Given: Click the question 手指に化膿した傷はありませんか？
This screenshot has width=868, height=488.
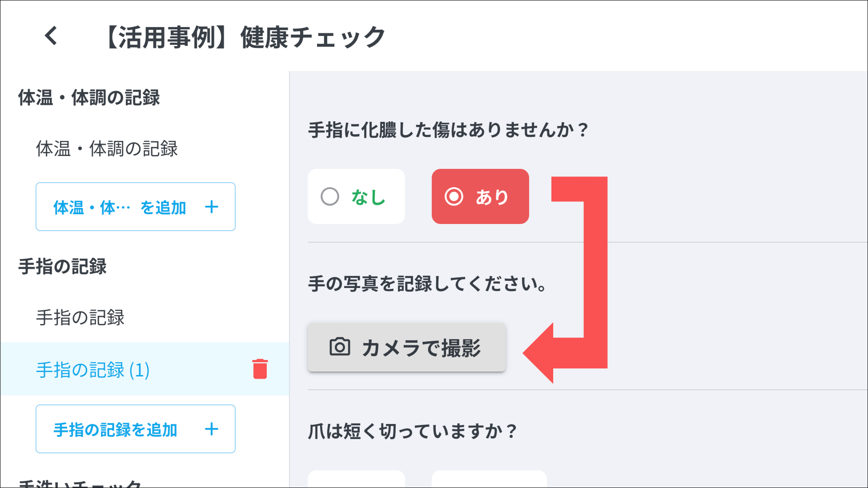Looking at the screenshot, I should click(x=448, y=130).
